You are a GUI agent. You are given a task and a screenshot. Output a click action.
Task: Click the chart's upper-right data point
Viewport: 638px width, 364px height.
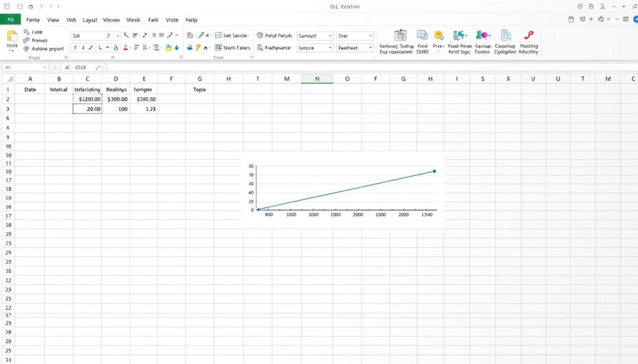click(434, 171)
